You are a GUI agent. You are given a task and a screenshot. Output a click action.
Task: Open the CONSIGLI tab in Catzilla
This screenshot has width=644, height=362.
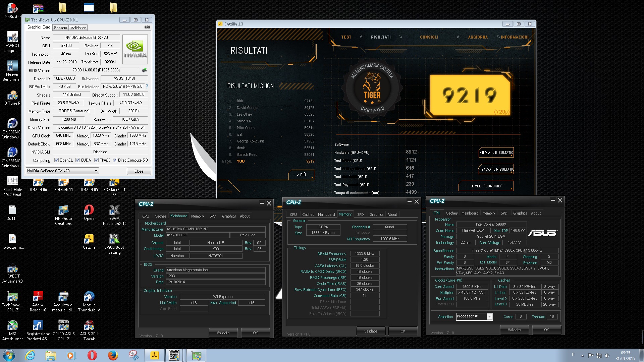pyautogui.click(x=429, y=37)
